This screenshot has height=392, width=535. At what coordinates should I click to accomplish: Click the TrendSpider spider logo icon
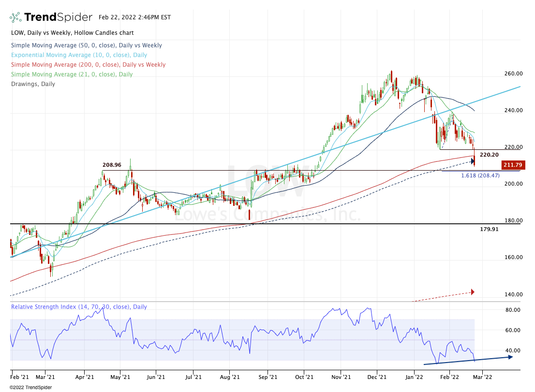click(15, 17)
